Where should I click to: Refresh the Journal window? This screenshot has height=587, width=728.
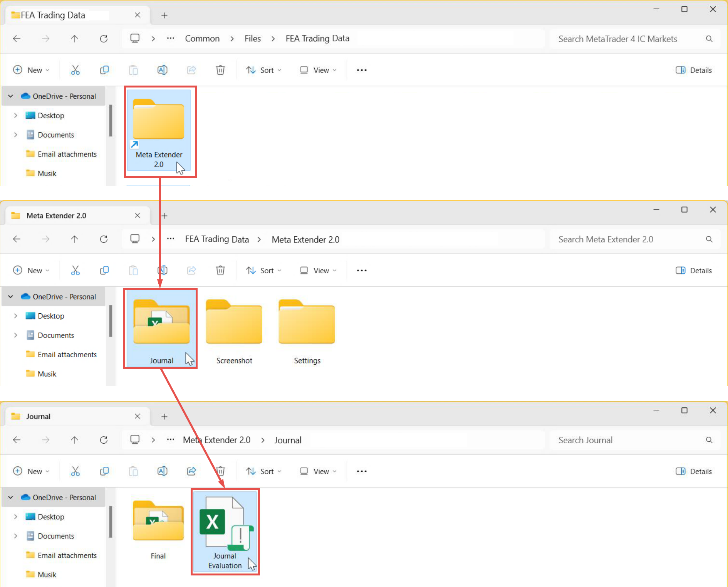[104, 440]
